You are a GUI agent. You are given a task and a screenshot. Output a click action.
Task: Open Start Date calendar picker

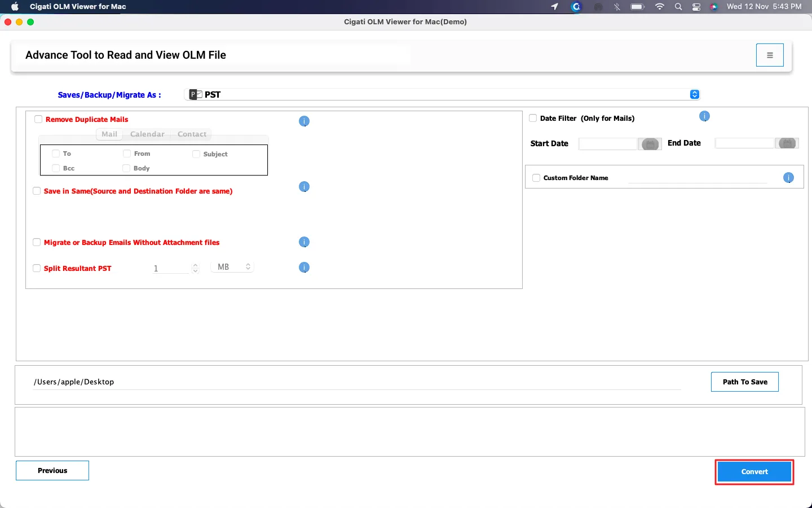pyautogui.click(x=650, y=144)
